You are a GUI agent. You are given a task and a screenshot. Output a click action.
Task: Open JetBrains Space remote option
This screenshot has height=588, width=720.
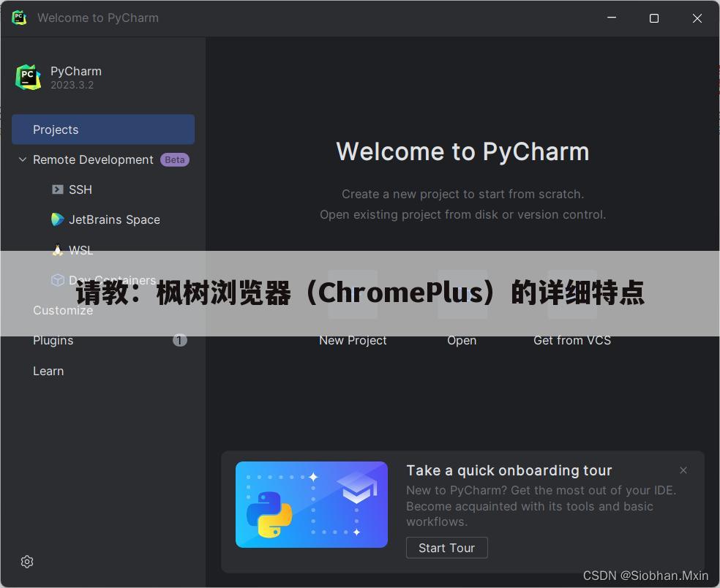(x=114, y=220)
